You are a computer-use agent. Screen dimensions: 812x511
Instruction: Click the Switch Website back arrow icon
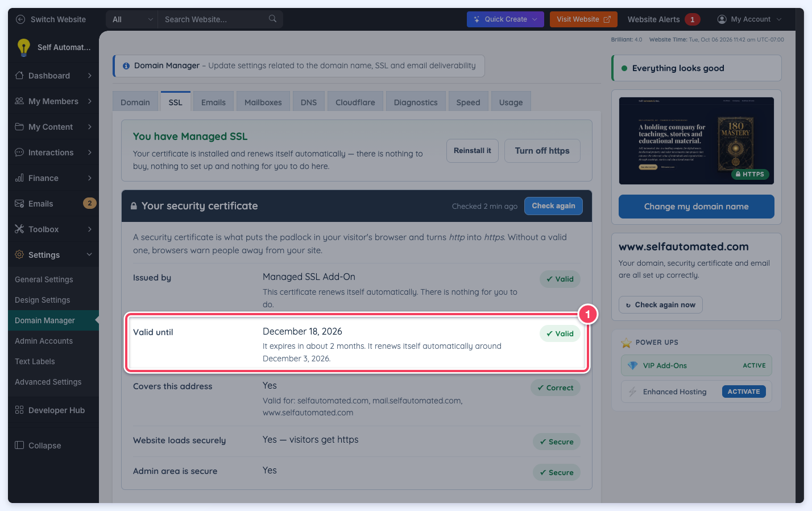point(20,19)
